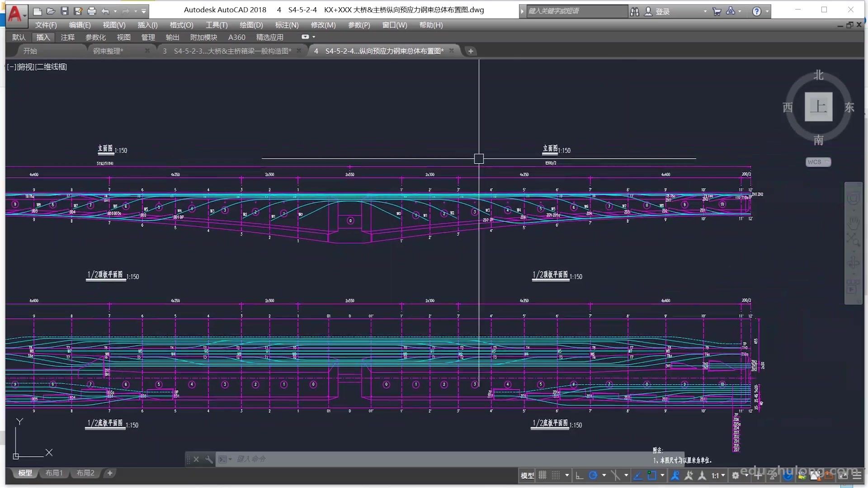Screen dimensions: 868x488
Task: Click the Open file icon in quick access toolbar
Action: click(51, 11)
